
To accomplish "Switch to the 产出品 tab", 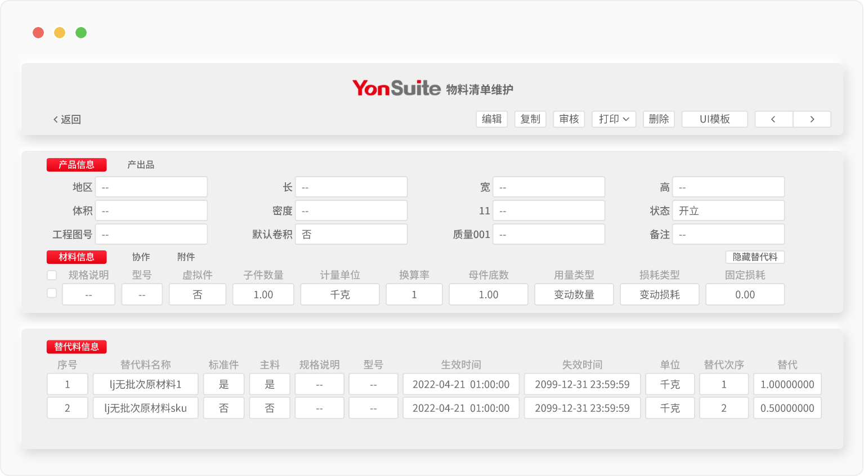I will pos(141,165).
